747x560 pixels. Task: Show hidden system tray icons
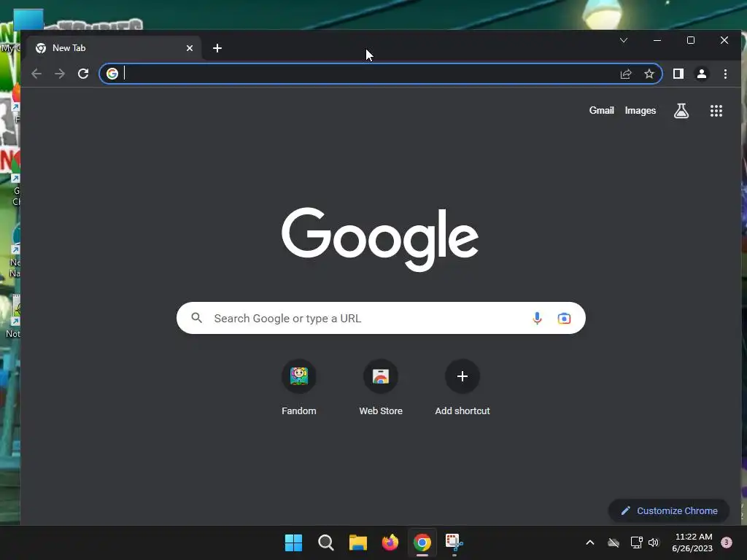(589, 542)
